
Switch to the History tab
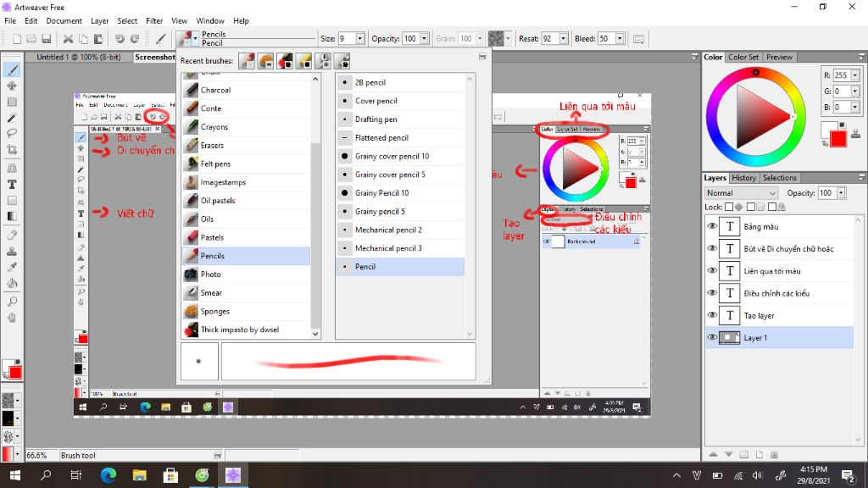coord(743,178)
